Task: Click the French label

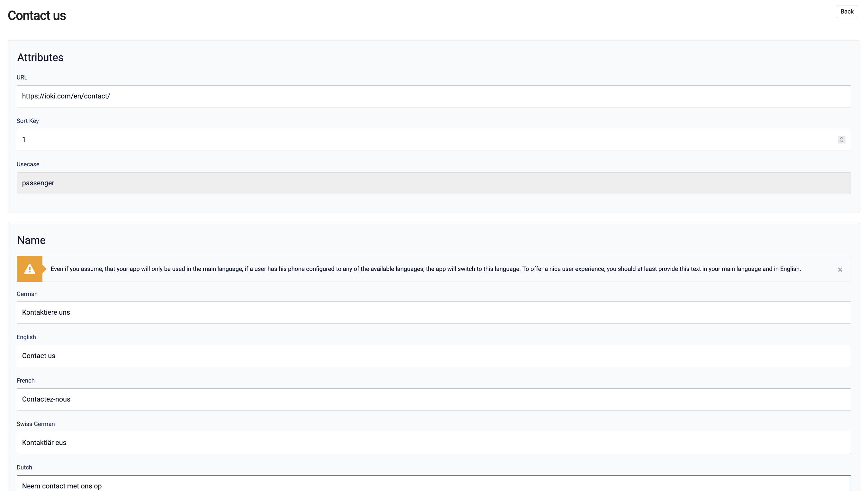Action: pyautogui.click(x=26, y=381)
